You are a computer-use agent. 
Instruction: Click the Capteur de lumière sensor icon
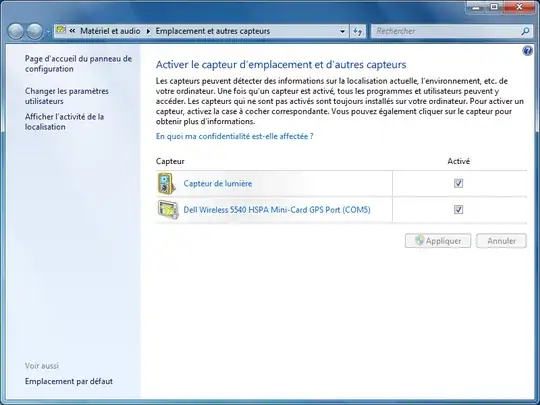point(167,183)
